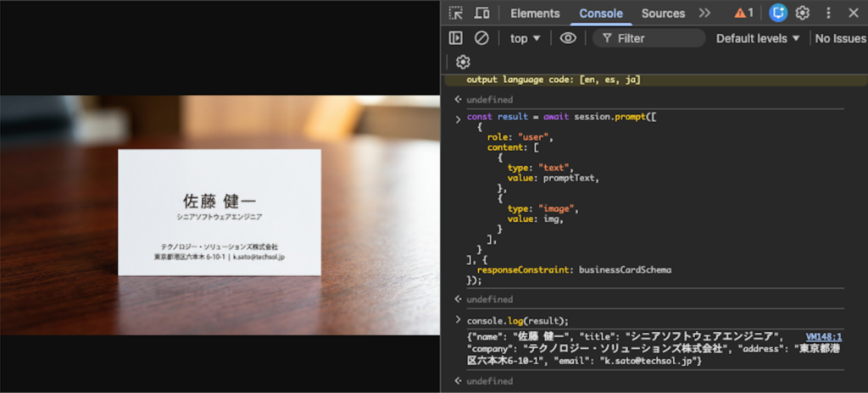Open DevTools settings gear in top bar
The height and width of the screenshot is (393, 868).
coord(803,13)
